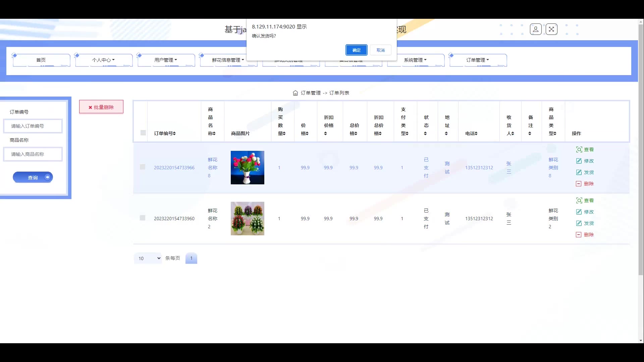Open the rows-per-page dropdown showing 10
Image resolution: width=644 pixels, height=362 pixels.
click(x=148, y=258)
